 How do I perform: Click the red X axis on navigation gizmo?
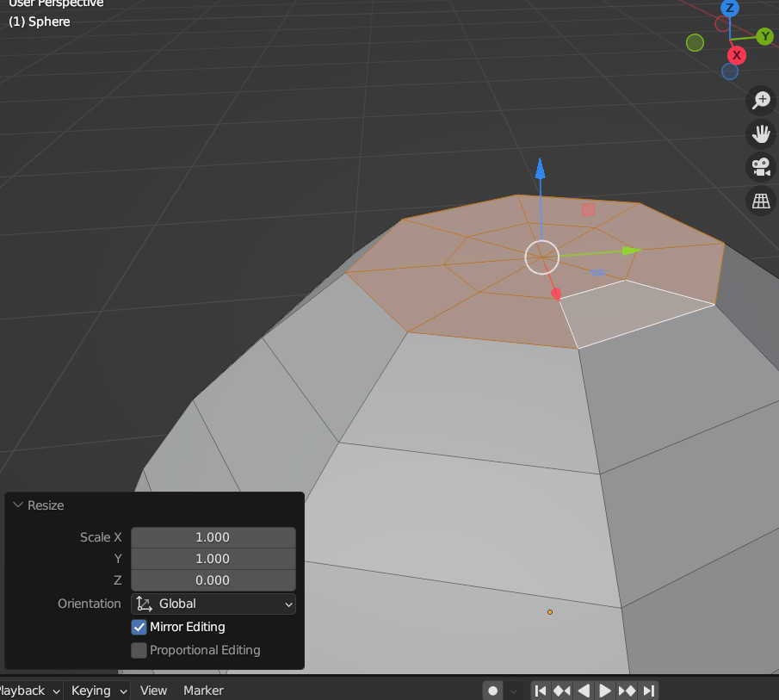pyautogui.click(x=736, y=55)
